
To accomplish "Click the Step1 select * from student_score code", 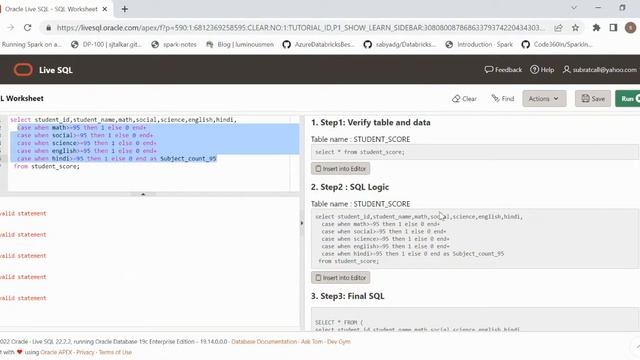I will 474,152.
